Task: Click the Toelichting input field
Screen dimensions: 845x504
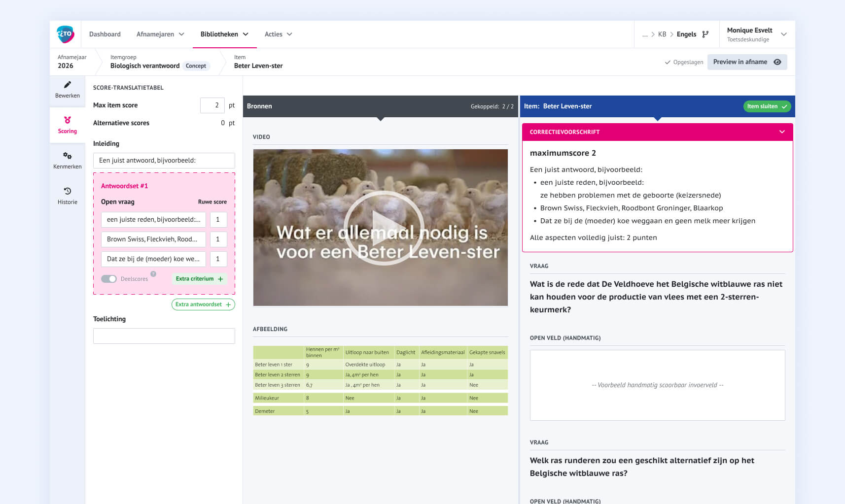Action: pyautogui.click(x=164, y=336)
